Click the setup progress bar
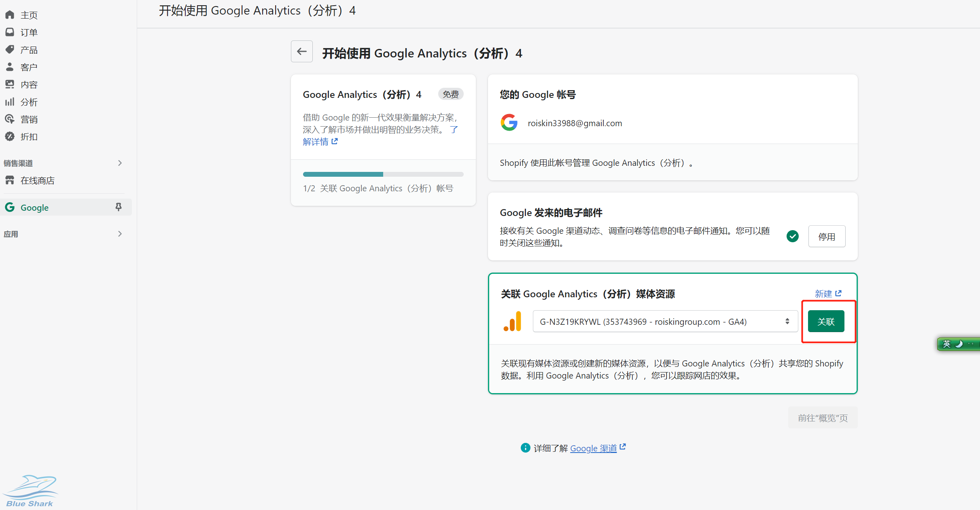The height and width of the screenshot is (510, 980). pos(383,174)
